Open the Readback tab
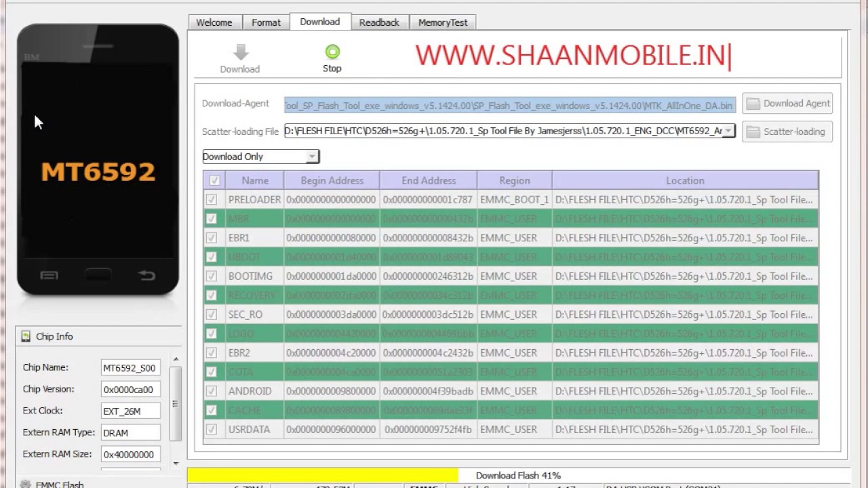868x488 pixels. coord(379,22)
